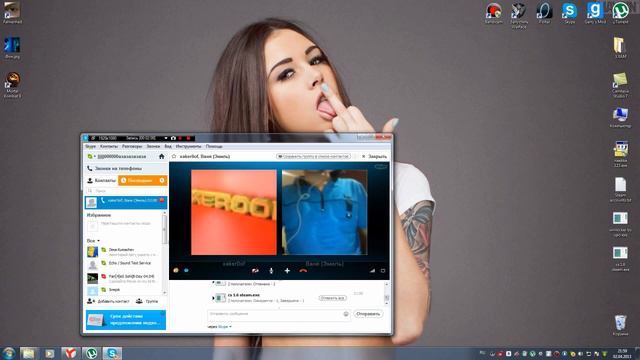Click the camera snapshot icon in recorder bar

(173, 138)
